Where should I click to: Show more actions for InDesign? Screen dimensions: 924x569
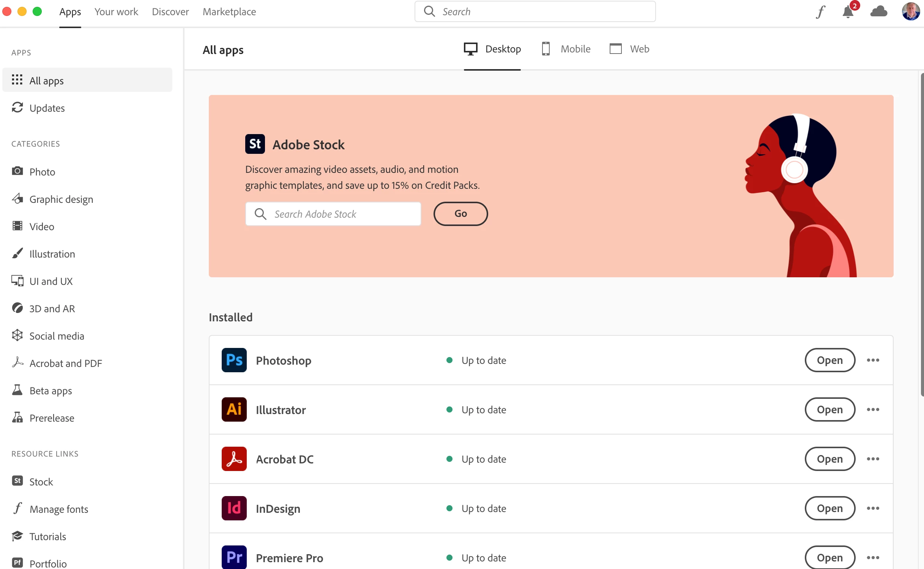pos(873,508)
